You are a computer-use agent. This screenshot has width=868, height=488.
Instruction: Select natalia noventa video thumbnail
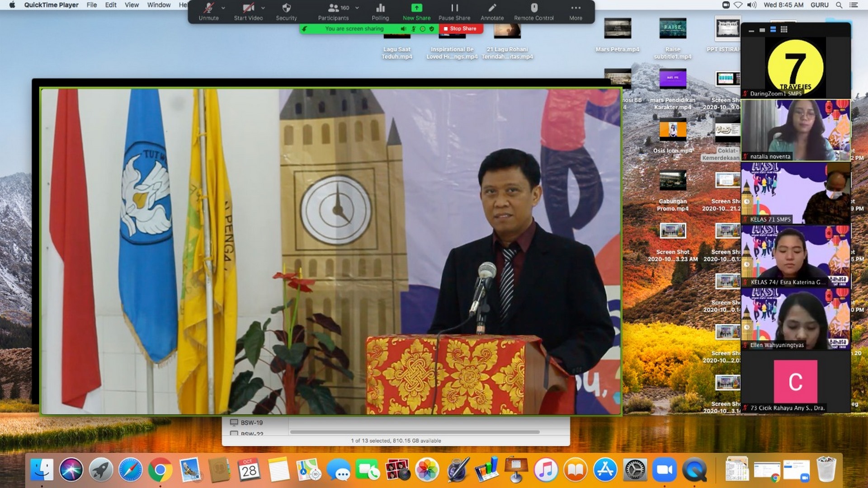click(796, 130)
